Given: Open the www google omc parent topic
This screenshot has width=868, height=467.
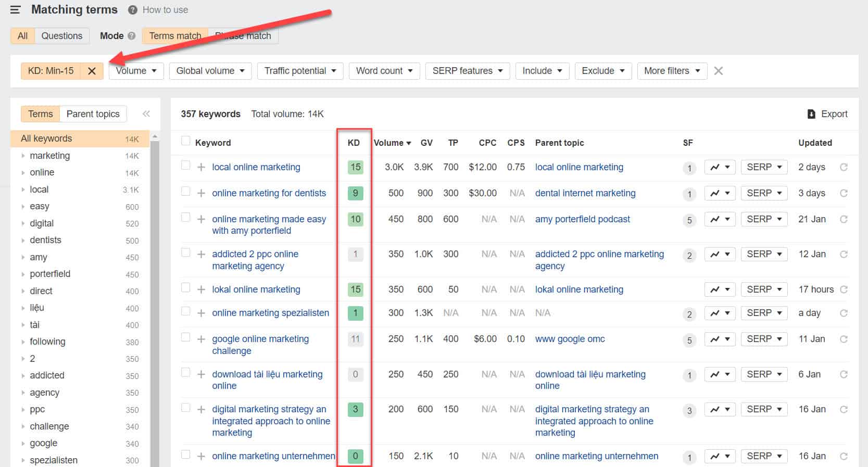Looking at the screenshot, I should tap(570, 339).
